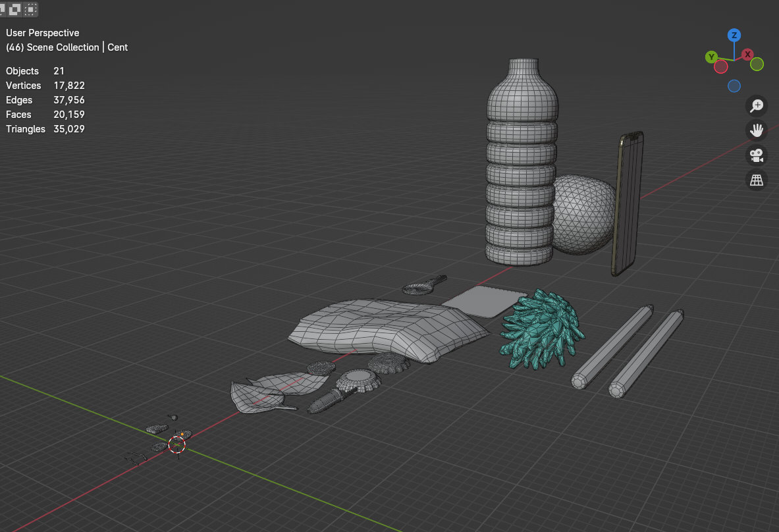Click the Edges value '37,956'
The image size is (779, 532).
[69, 100]
